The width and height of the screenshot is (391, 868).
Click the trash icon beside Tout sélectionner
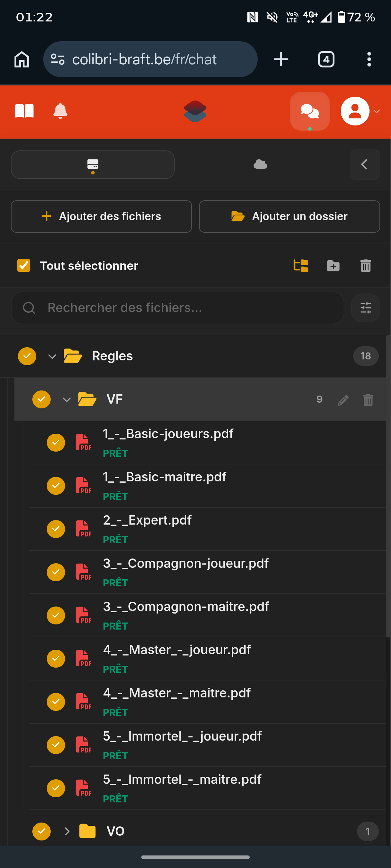(365, 266)
